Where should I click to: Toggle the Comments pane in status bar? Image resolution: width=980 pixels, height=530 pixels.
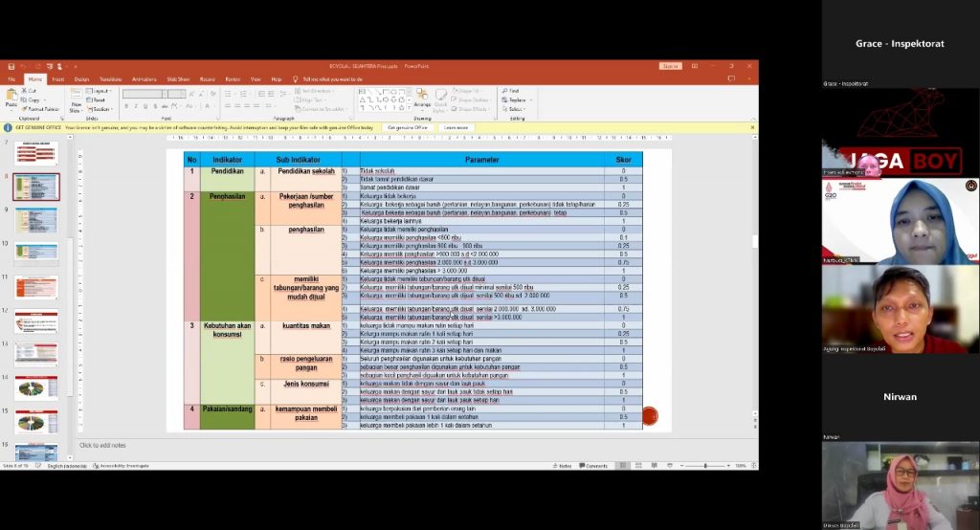coord(593,466)
